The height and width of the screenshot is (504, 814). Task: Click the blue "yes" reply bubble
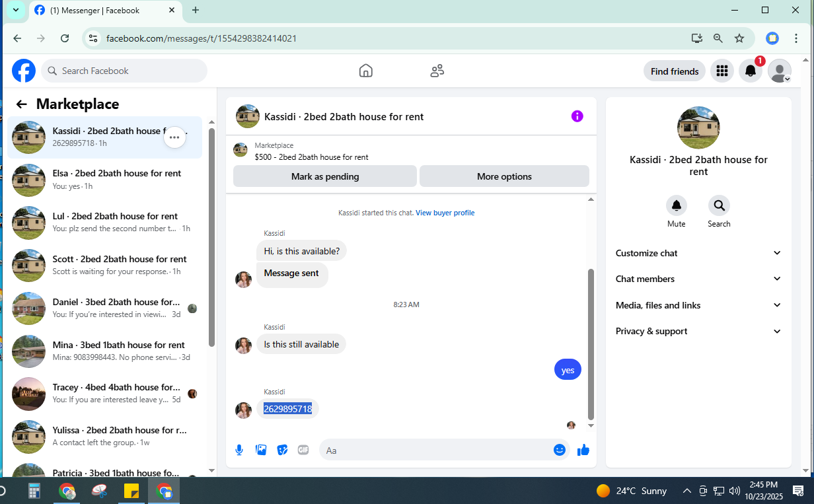click(x=568, y=370)
